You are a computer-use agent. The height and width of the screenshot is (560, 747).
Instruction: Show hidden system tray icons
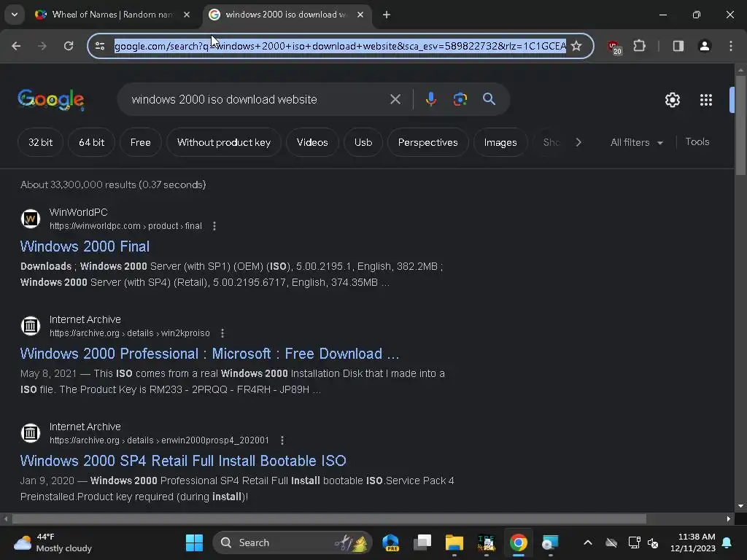588,542
